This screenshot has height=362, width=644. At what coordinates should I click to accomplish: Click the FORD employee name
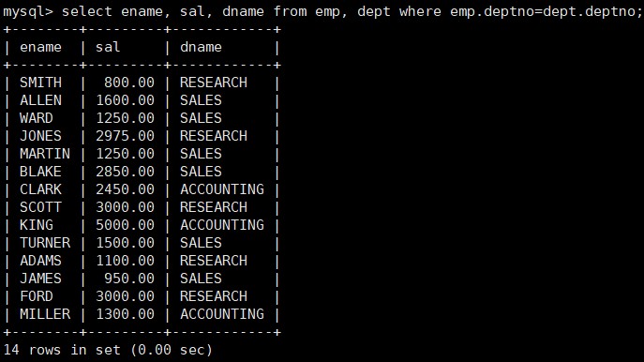pyautogui.click(x=37, y=296)
